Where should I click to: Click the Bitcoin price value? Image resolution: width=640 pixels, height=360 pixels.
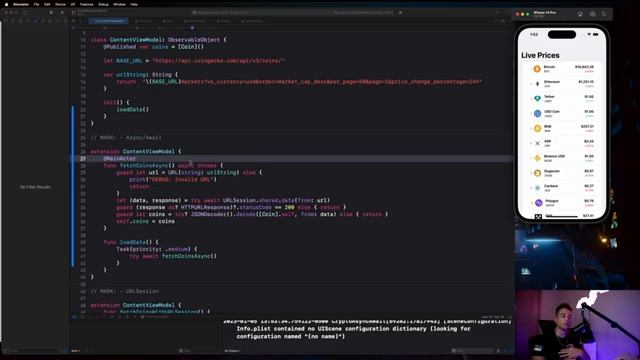pyautogui.click(x=584, y=67)
